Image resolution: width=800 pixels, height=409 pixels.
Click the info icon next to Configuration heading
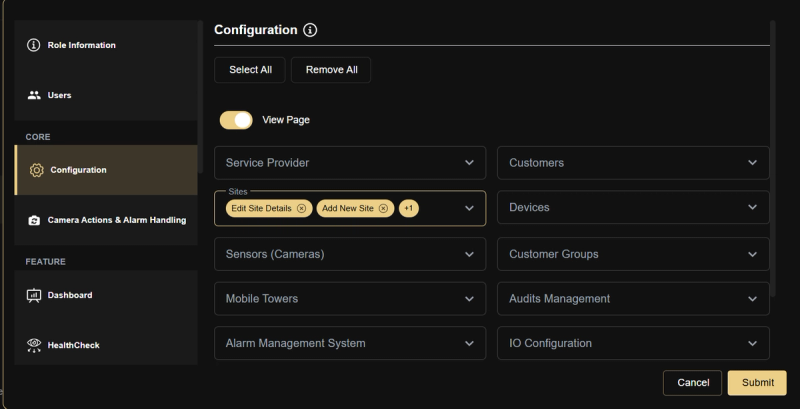tap(310, 30)
